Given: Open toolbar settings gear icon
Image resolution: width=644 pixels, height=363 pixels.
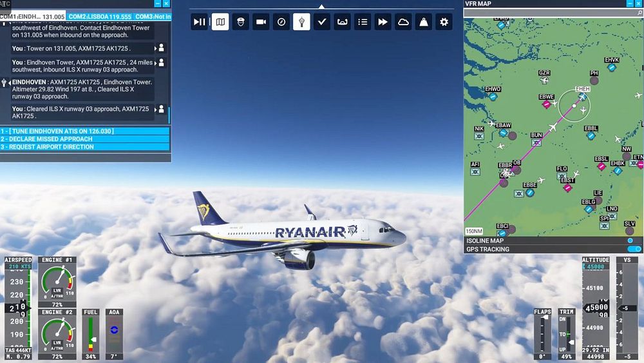Looking at the screenshot, I should [x=444, y=22].
